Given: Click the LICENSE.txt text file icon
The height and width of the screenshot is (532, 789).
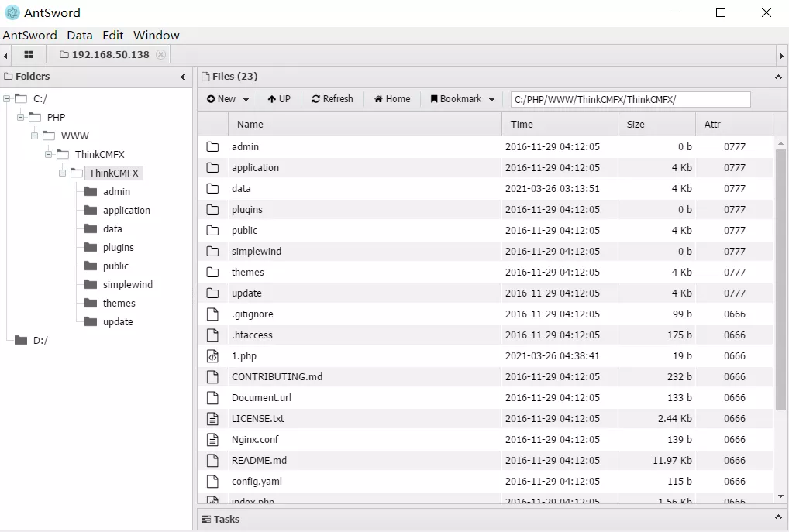Looking at the screenshot, I should (x=213, y=419).
